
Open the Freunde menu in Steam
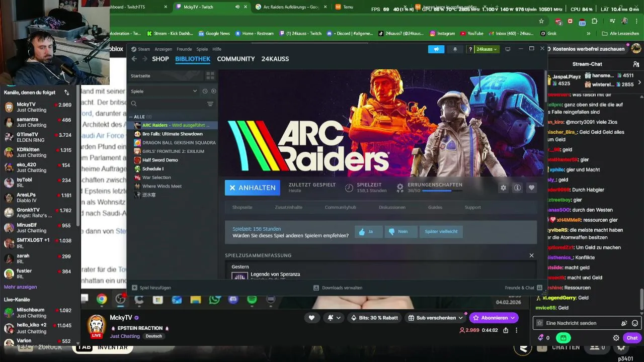184,49
